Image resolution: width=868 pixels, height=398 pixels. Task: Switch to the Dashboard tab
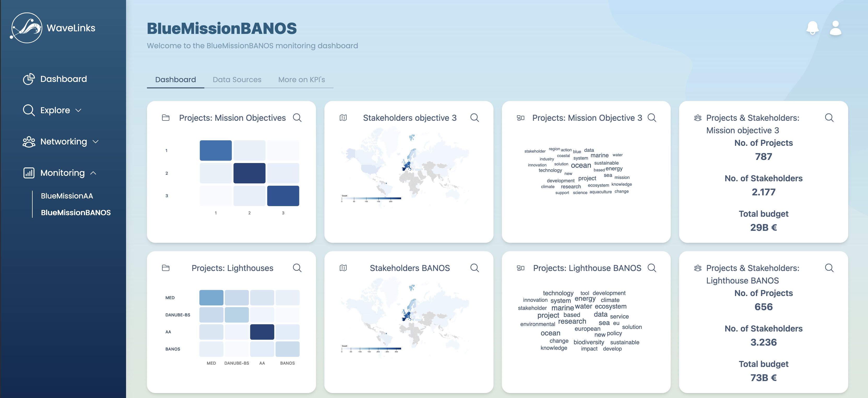176,80
